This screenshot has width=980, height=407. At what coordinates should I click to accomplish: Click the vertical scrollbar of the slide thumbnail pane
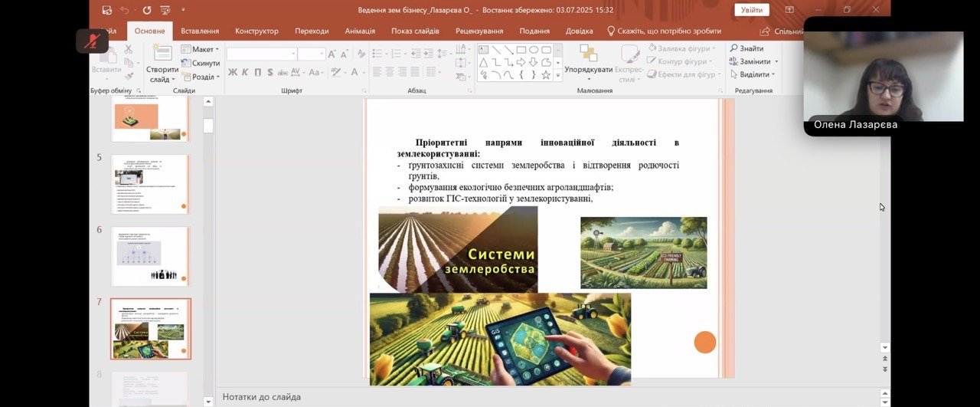pos(208,230)
